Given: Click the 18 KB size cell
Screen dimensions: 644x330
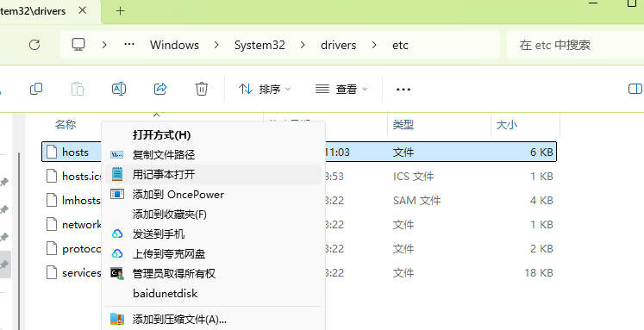Looking at the screenshot, I should (x=539, y=272).
